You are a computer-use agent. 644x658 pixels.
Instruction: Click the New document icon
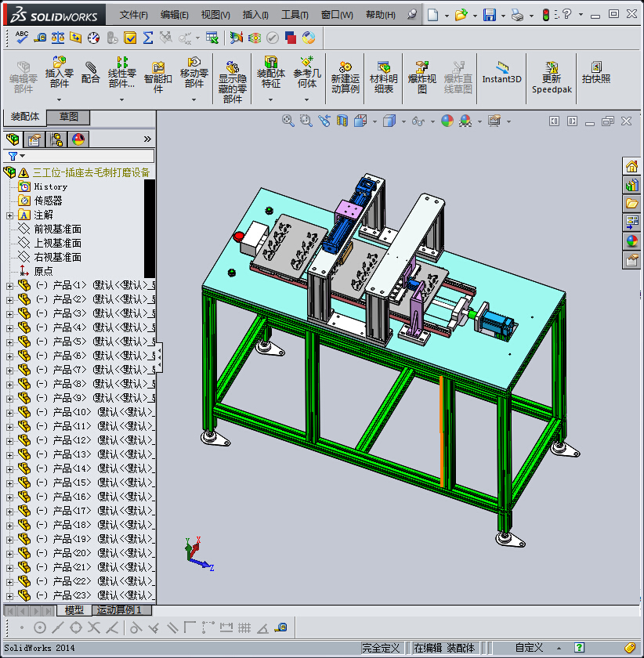point(432,15)
